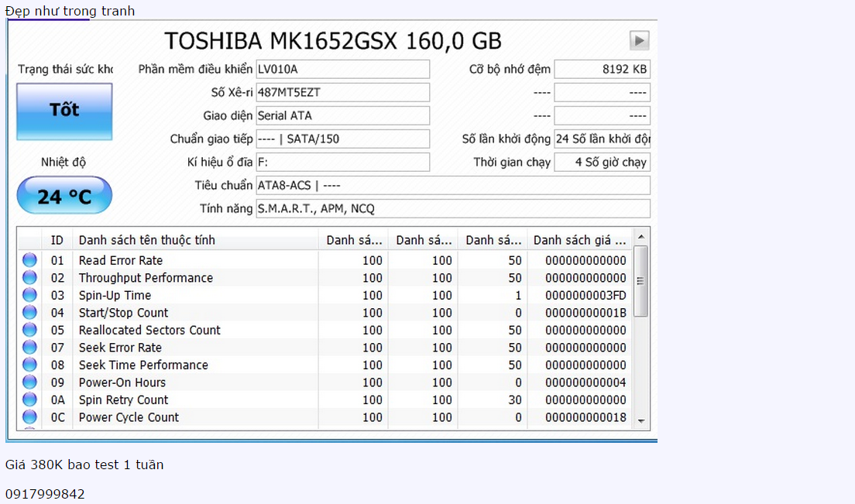
Task: Click the ID column header
Action: 57,240
